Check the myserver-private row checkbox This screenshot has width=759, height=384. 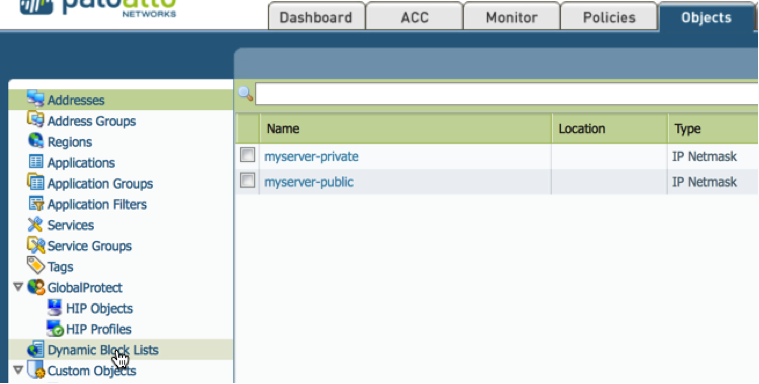point(247,155)
